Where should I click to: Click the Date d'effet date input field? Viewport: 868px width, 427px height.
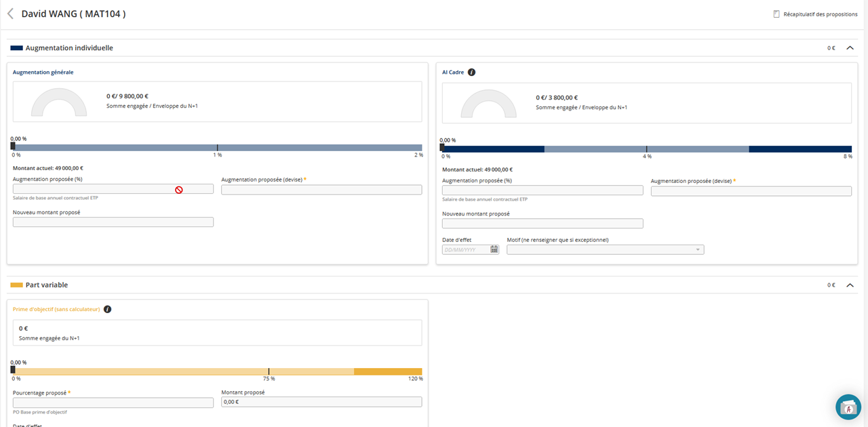tap(465, 249)
